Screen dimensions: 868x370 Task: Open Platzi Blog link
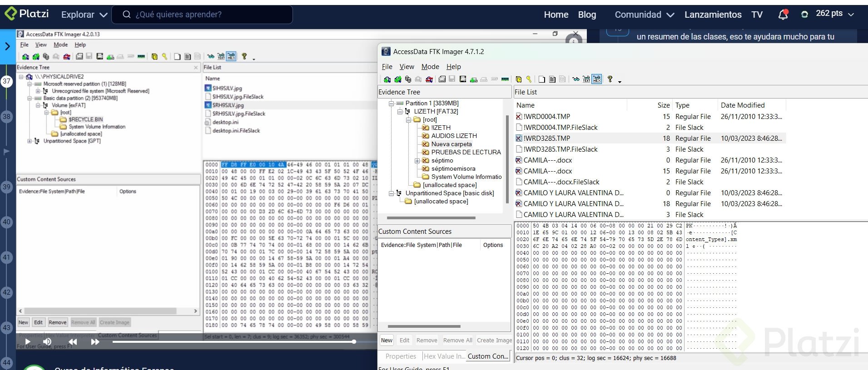587,15
